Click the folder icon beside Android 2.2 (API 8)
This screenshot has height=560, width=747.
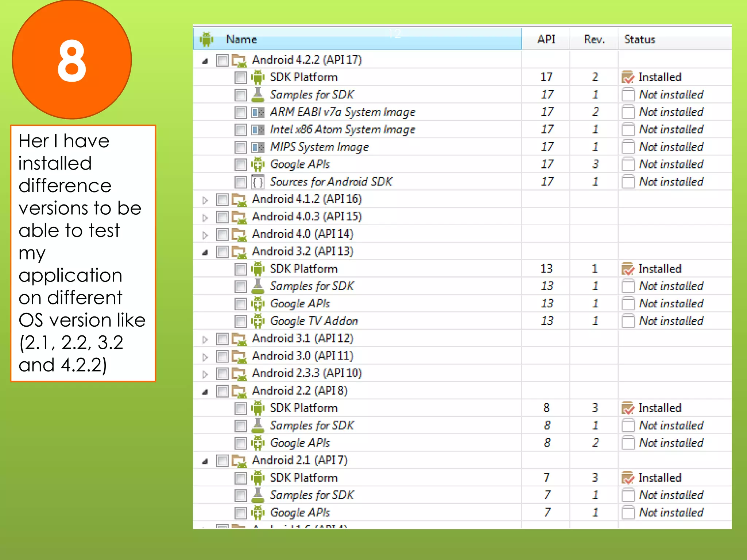click(x=240, y=391)
